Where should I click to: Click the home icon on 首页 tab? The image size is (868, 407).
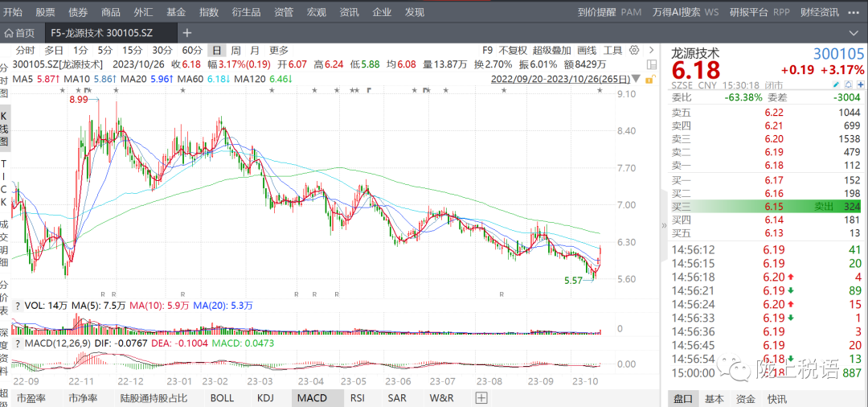(9, 33)
